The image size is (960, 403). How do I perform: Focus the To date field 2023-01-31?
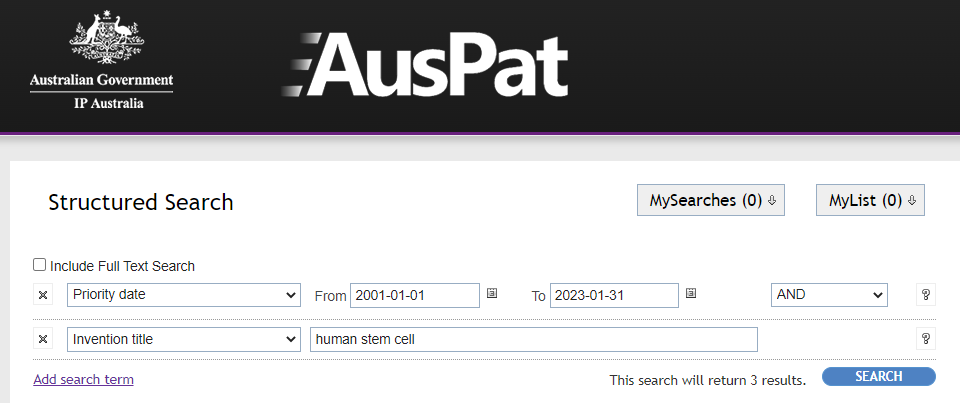click(614, 295)
